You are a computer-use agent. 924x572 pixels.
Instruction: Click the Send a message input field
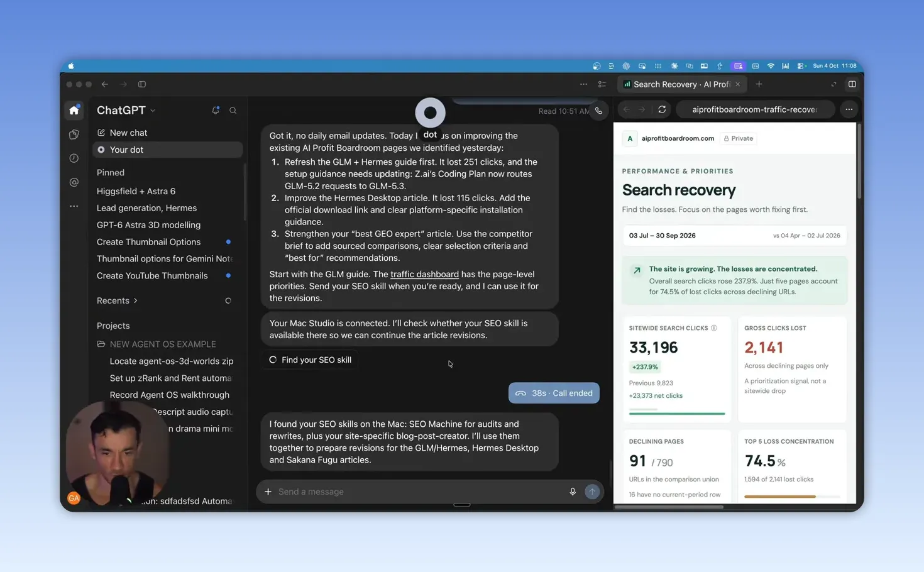[420, 492]
